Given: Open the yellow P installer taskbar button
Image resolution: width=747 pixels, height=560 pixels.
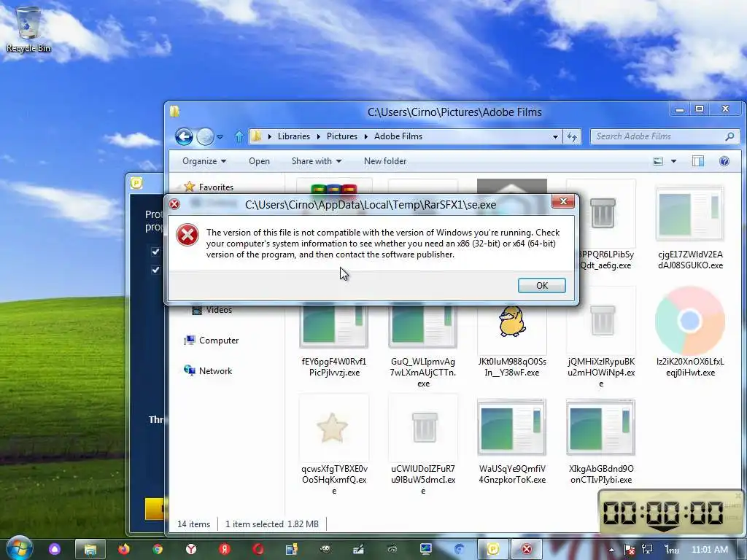Looking at the screenshot, I should [x=493, y=550].
